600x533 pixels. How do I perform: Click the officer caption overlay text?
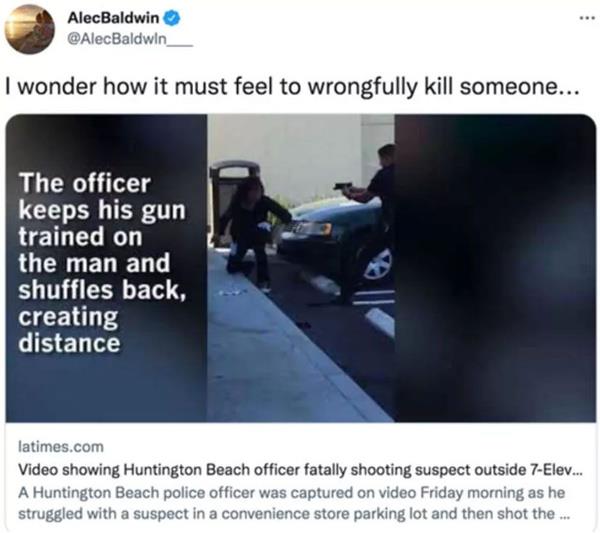pos(102,263)
